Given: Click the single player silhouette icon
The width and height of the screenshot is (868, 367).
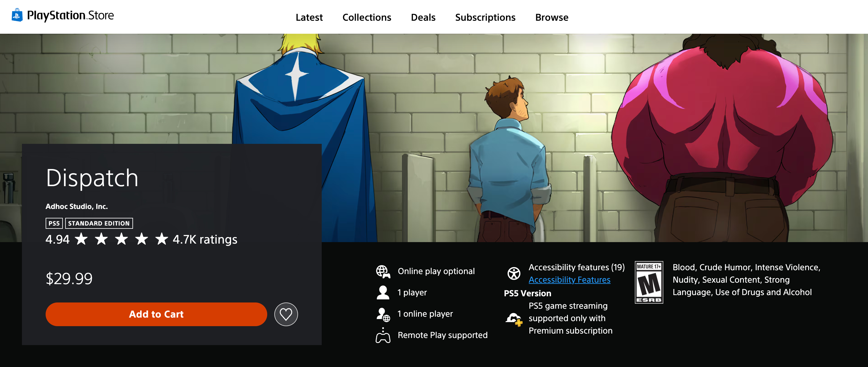Looking at the screenshot, I should pyautogui.click(x=383, y=293).
